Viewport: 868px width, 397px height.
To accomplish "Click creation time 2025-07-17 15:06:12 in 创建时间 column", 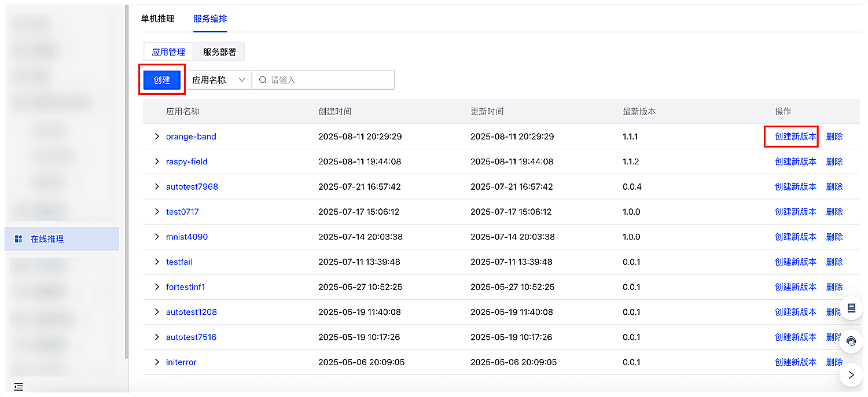I will tap(359, 212).
